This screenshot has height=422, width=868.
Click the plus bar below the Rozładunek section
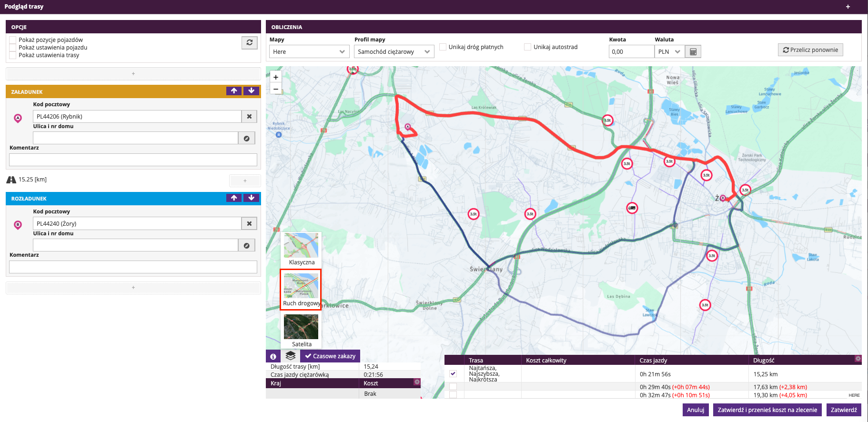coord(133,288)
